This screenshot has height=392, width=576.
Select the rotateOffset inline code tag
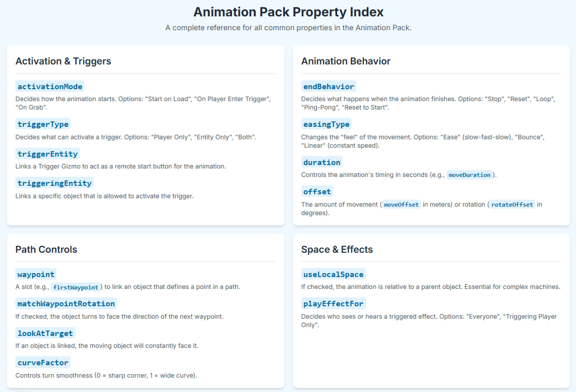coord(512,205)
